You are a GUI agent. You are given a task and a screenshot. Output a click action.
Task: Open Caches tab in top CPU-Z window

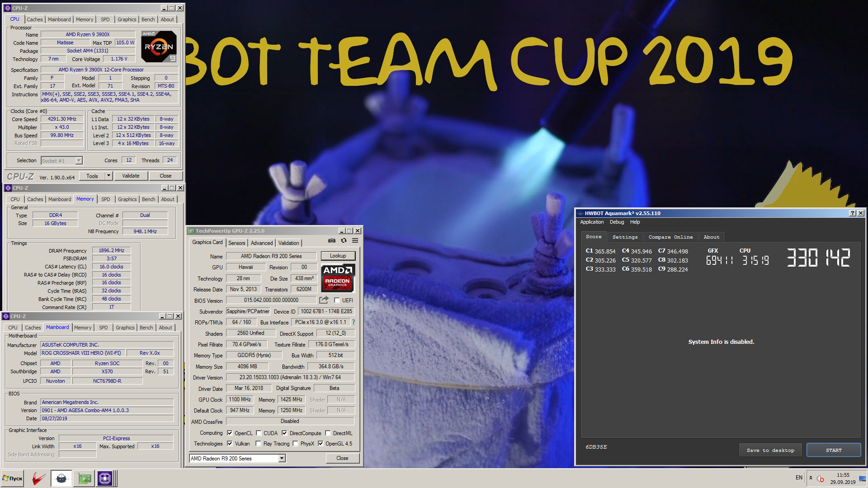(34, 19)
